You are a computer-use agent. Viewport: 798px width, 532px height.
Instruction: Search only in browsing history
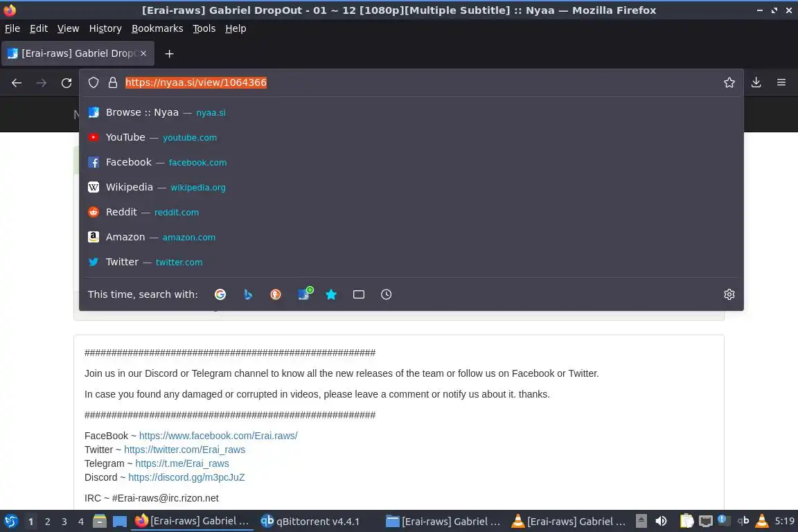(387, 294)
